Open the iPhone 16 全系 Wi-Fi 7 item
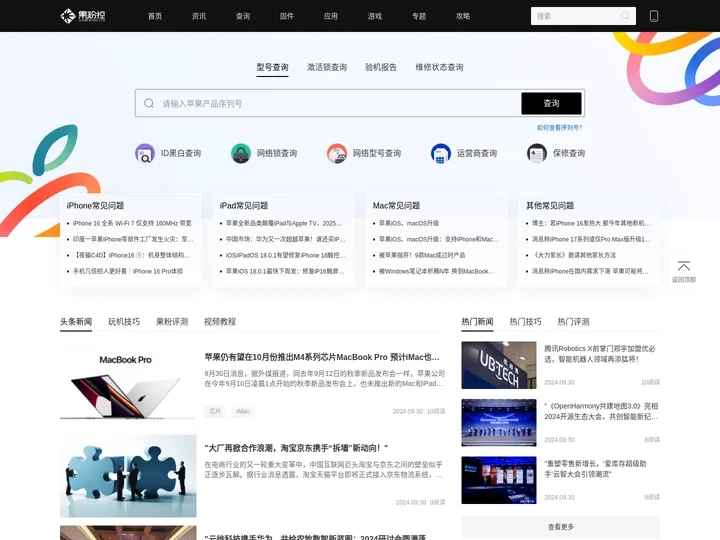The image size is (720, 540). (x=132, y=223)
